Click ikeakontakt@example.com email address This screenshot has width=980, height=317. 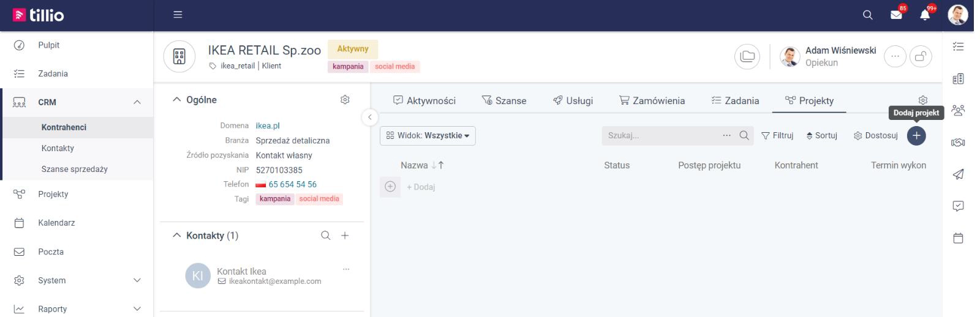[275, 282]
